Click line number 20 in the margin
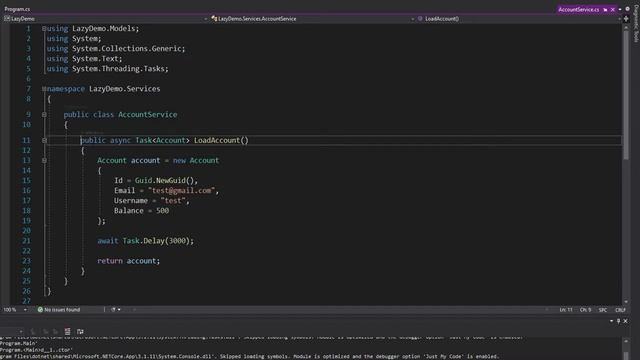The width and height of the screenshot is (640, 360). click(26, 231)
